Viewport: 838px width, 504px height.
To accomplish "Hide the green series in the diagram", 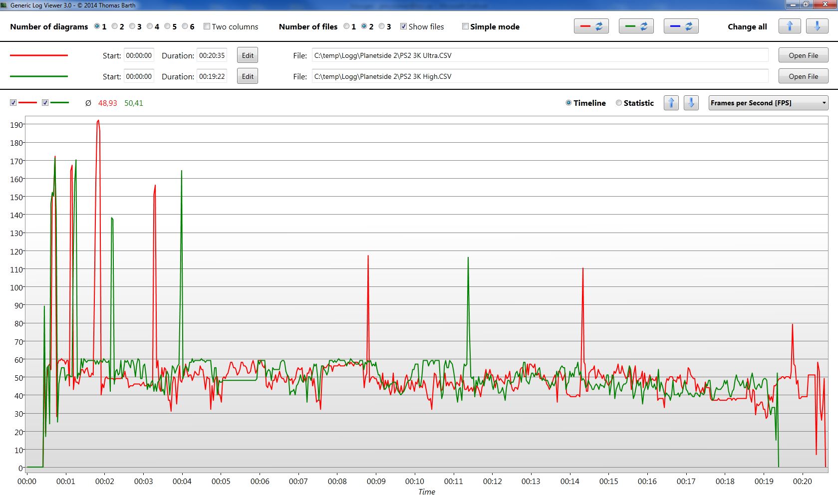I will [45, 103].
